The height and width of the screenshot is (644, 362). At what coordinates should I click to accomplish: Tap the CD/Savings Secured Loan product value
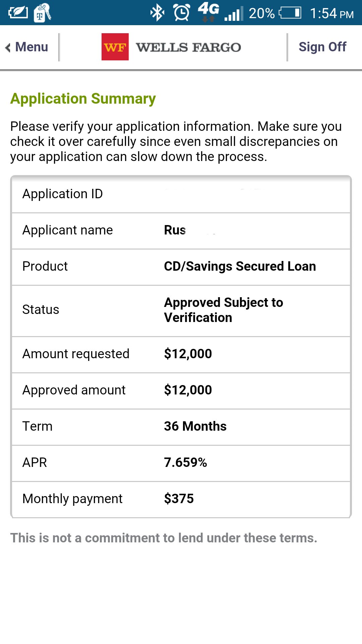click(240, 266)
